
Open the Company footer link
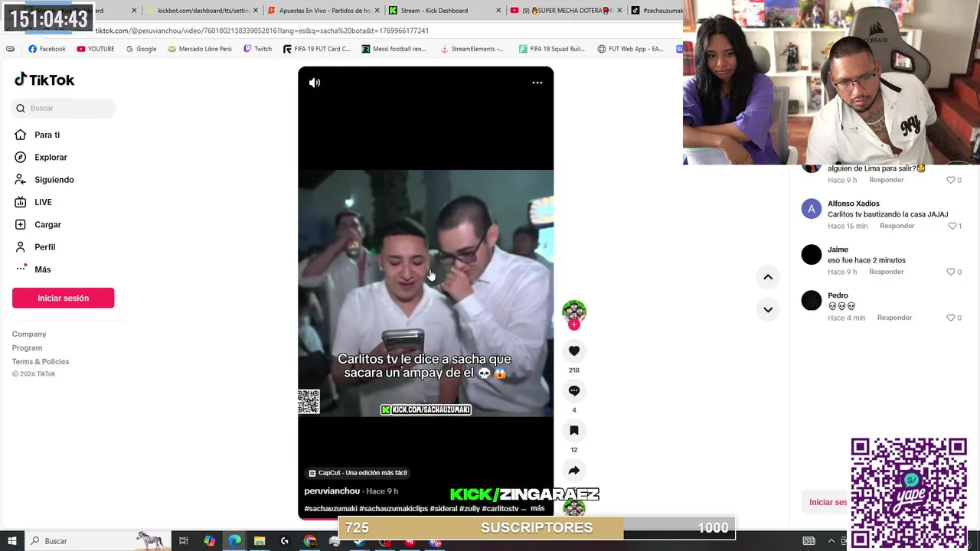(x=29, y=334)
